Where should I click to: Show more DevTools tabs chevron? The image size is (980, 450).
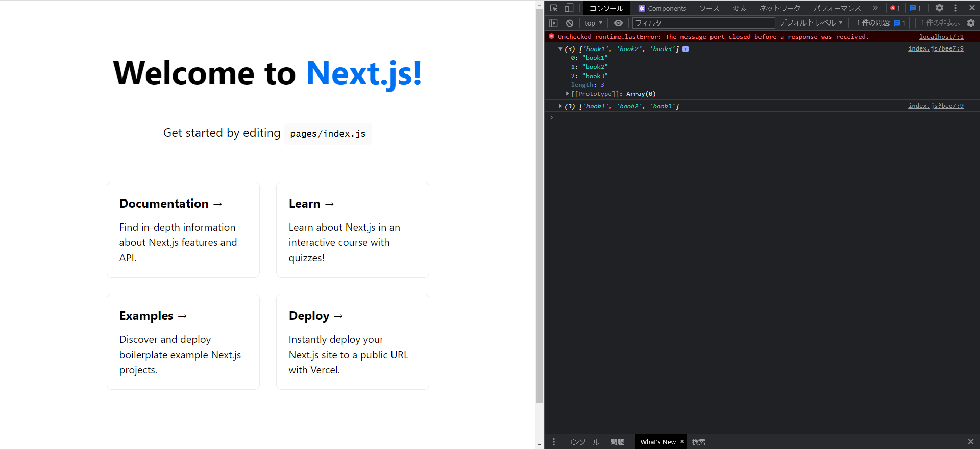[x=875, y=8]
